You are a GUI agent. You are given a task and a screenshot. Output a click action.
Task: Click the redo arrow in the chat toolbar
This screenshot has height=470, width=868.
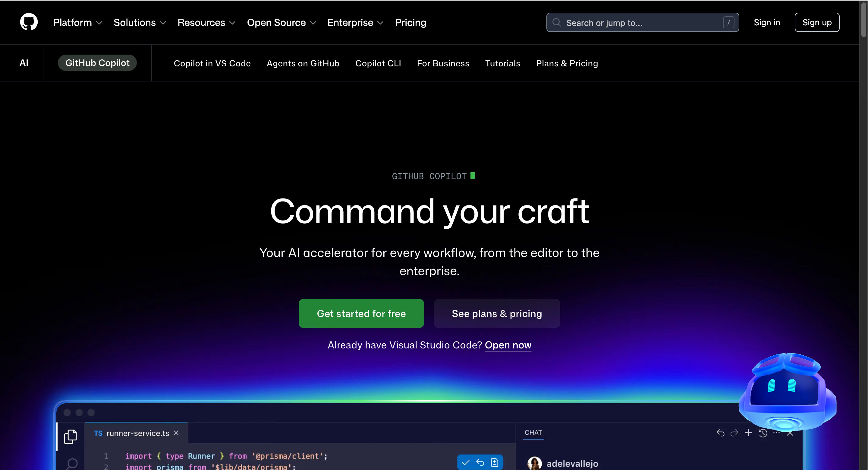pyautogui.click(x=734, y=433)
